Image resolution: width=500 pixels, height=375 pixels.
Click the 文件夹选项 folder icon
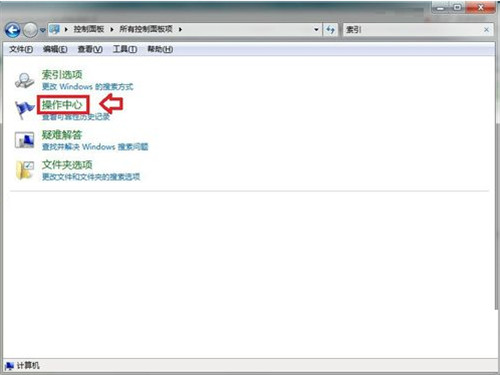pos(24,170)
